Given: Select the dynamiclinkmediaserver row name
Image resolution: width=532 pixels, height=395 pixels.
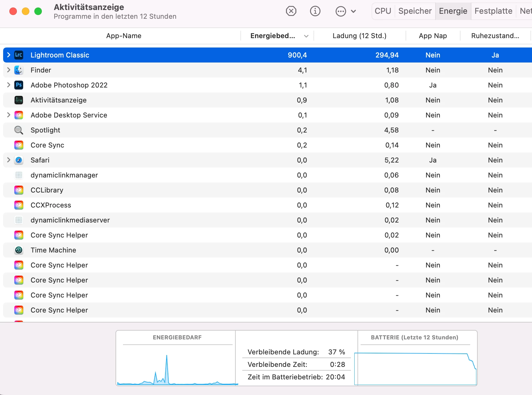Looking at the screenshot, I should tap(70, 220).
